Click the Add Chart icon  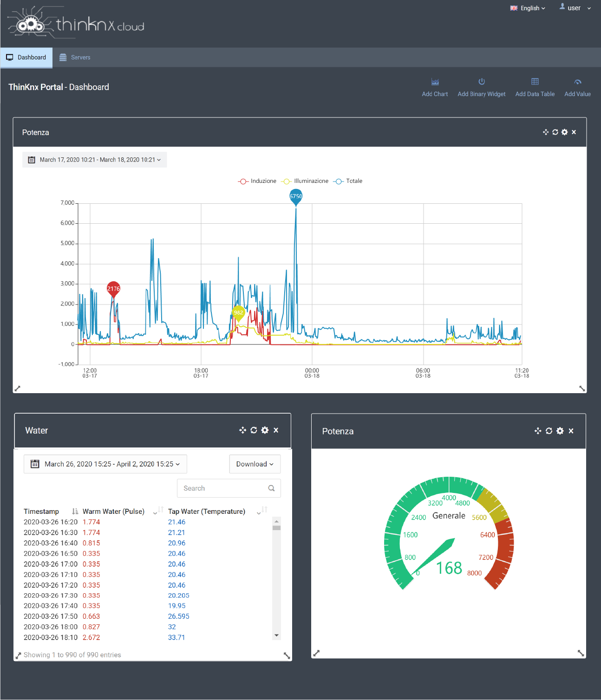pyautogui.click(x=435, y=82)
